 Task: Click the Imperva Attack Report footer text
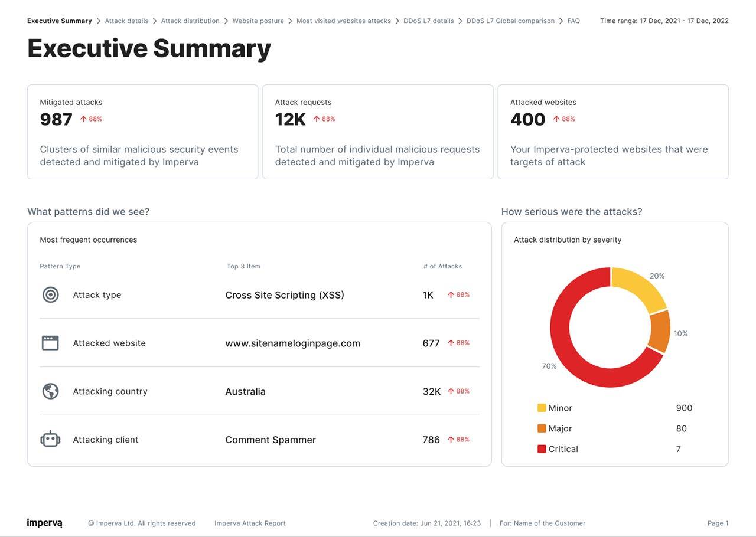(250, 523)
